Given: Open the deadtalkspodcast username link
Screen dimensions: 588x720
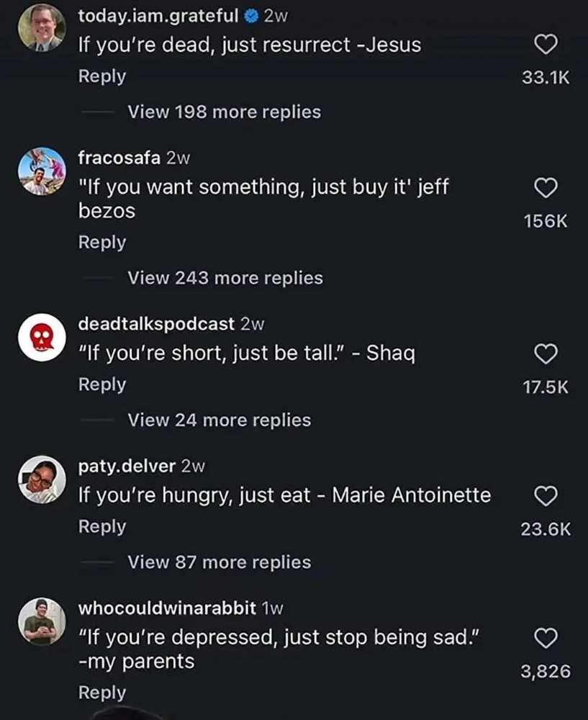Looking at the screenshot, I should point(156,324).
